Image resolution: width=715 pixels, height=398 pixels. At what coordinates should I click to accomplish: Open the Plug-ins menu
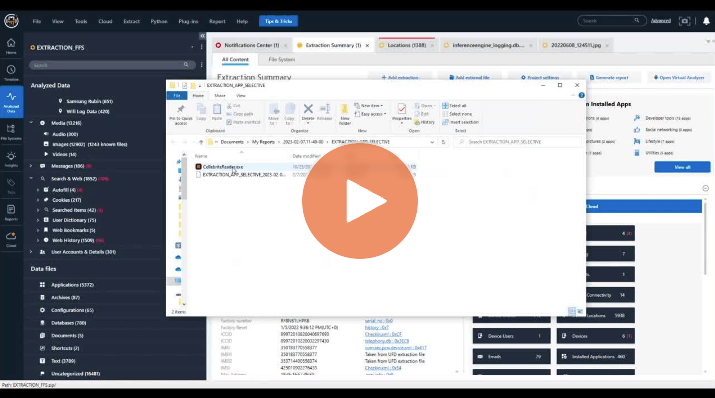(x=188, y=21)
